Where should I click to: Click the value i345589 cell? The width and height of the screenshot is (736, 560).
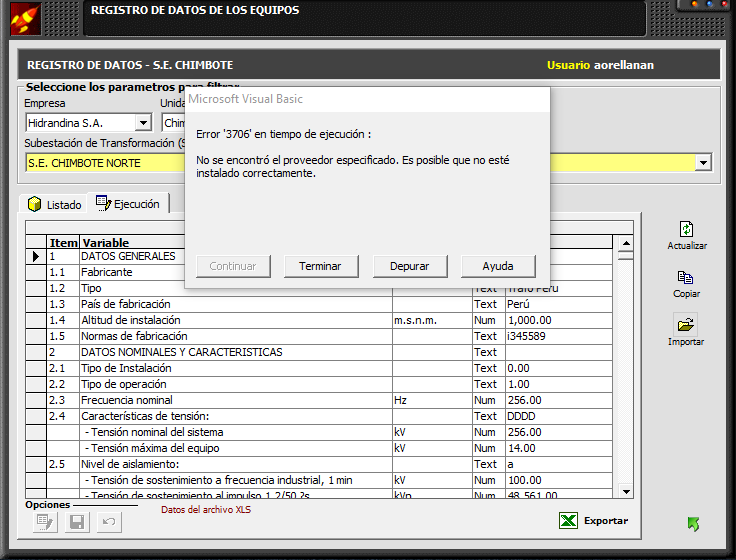coord(559,336)
